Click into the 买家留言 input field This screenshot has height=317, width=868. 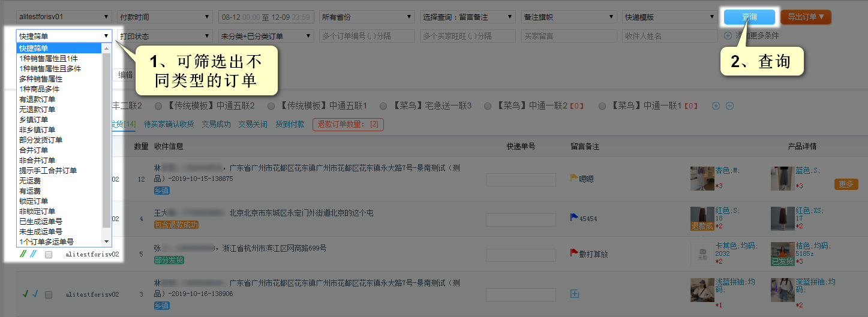[569, 36]
